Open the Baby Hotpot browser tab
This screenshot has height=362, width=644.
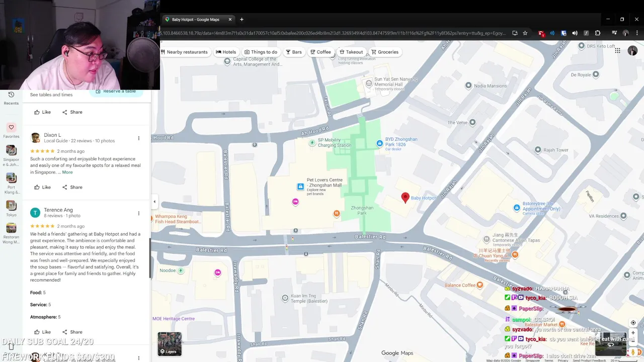pyautogui.click(x=195, y=20)
